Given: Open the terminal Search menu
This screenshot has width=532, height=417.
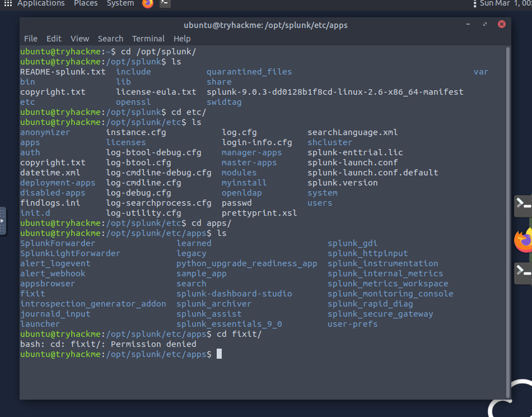Looking at the screenshot, I should point(110,39).
